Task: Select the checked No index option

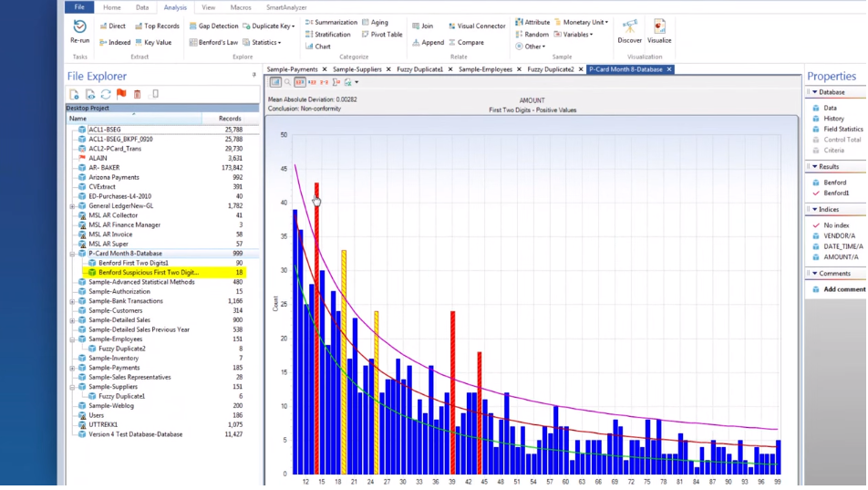Action: 836,224
